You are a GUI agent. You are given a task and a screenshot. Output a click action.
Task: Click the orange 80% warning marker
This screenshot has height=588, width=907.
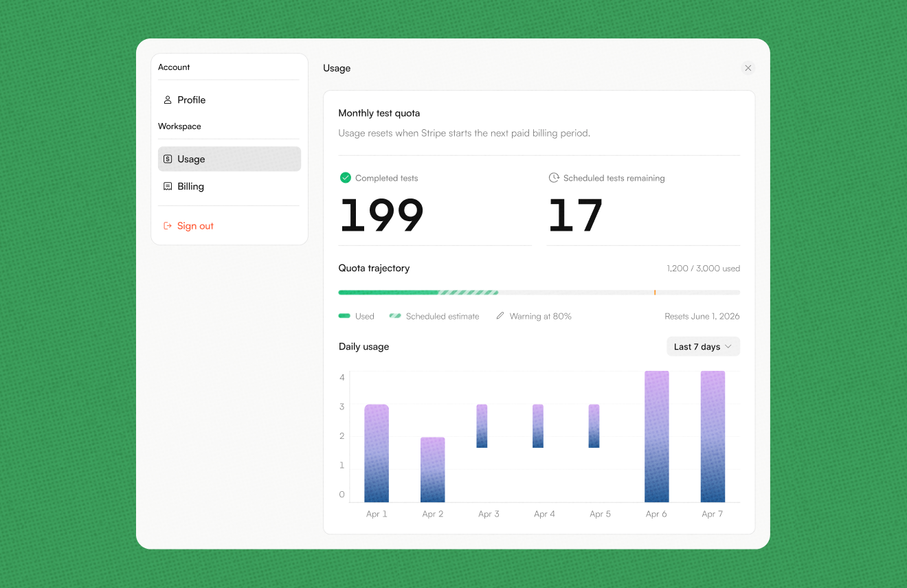pyautogui.click(x=655, y=293)
